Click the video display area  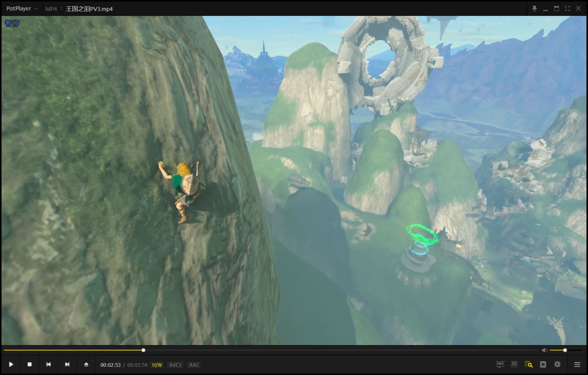[x=294, y=180]
